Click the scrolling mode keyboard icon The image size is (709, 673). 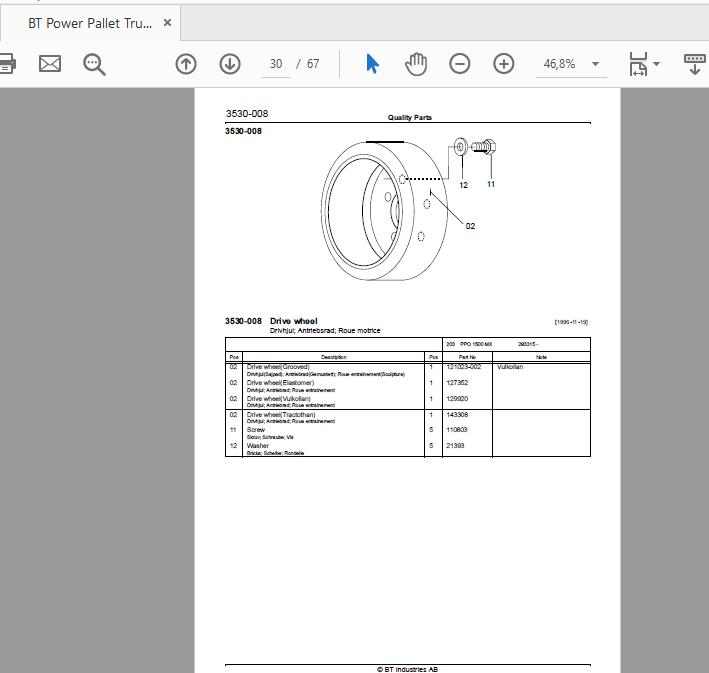tap(695, 64)
